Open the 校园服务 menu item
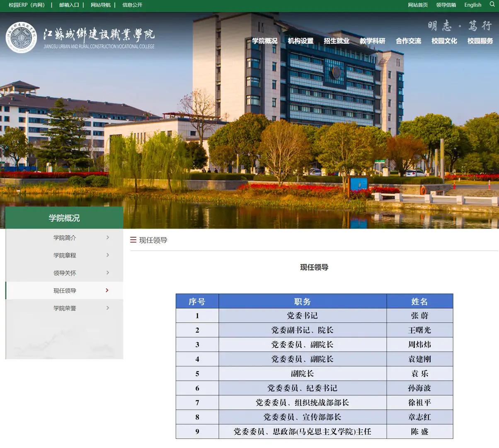This screenshot has height=448, width=499. tap(480, 41)
